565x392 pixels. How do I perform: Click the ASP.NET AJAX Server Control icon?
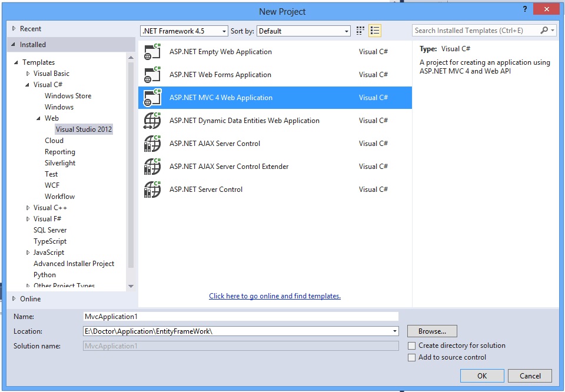pos(152,144)
